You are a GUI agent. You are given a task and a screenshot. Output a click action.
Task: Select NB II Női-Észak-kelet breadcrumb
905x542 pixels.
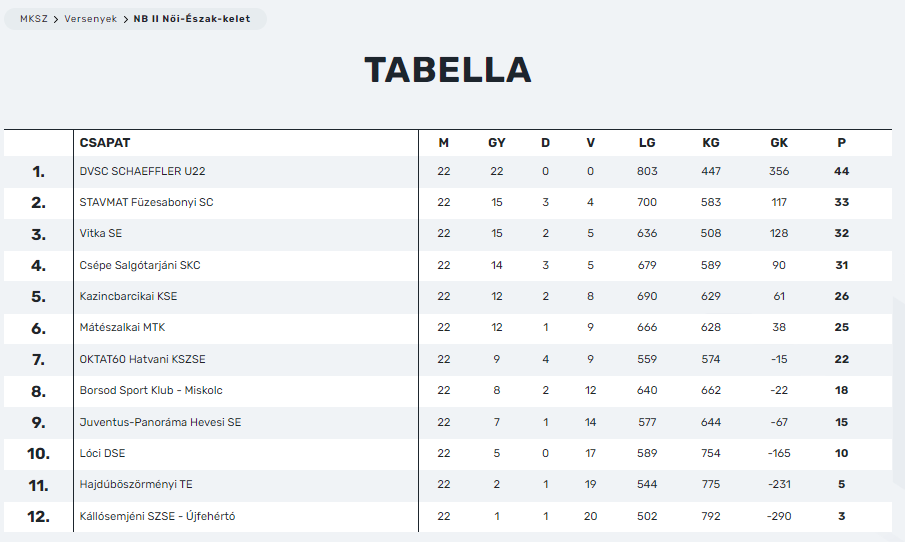192,19
